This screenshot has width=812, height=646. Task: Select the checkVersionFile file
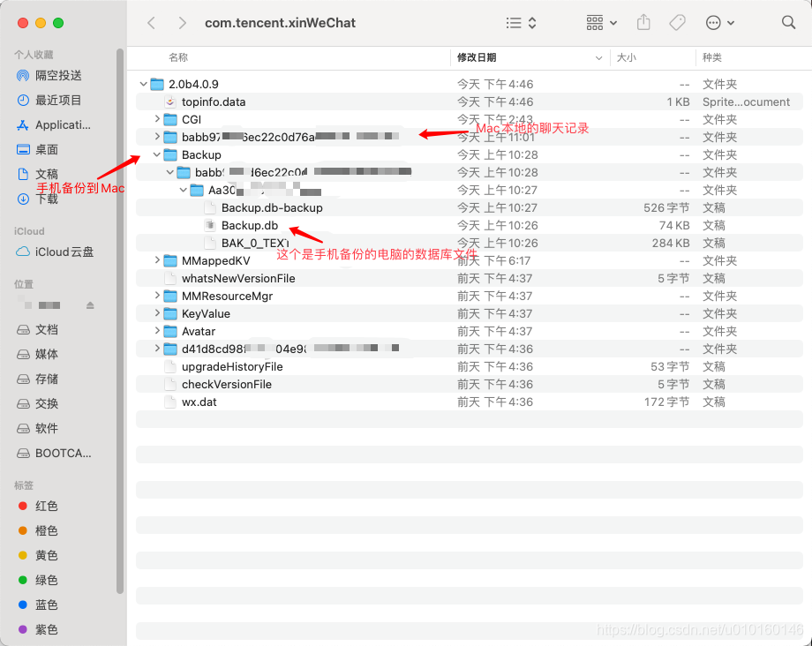(470, 384)
